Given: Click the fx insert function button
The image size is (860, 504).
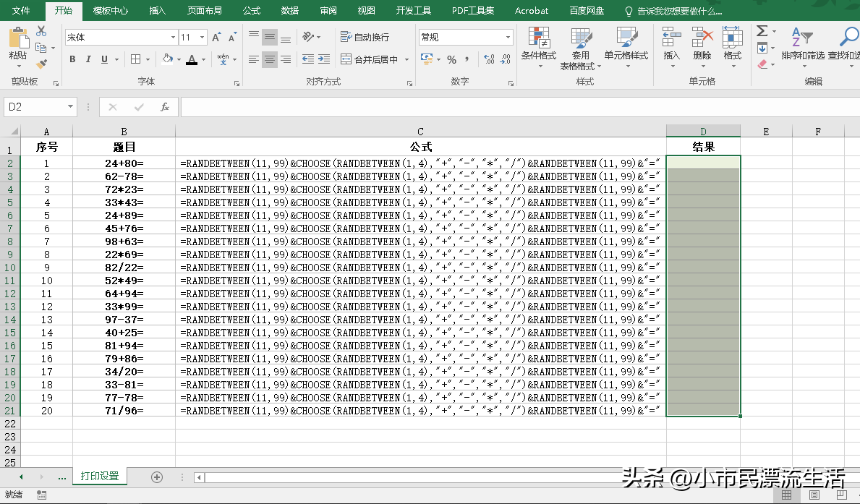Looking at the screenshot, I should [x=164, y=107].
